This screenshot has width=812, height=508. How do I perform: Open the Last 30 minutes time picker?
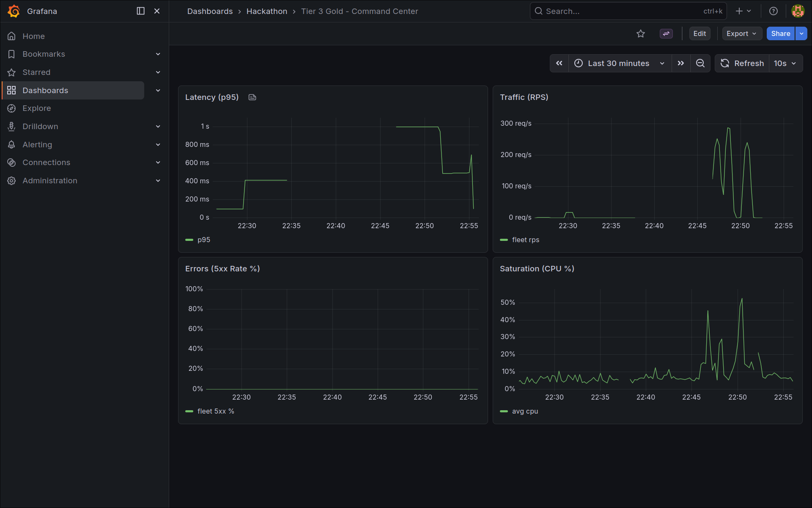tap(619, 63)
